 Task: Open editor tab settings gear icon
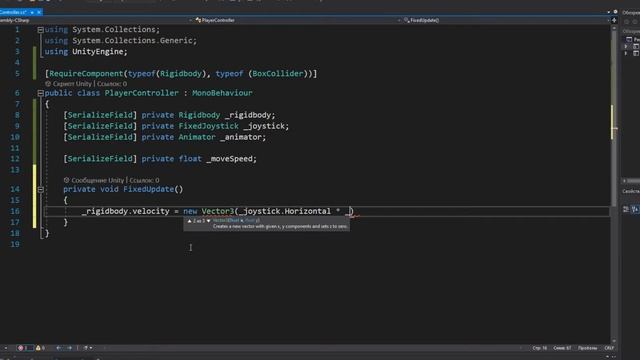pyautogui.click(x=615, y=12)
